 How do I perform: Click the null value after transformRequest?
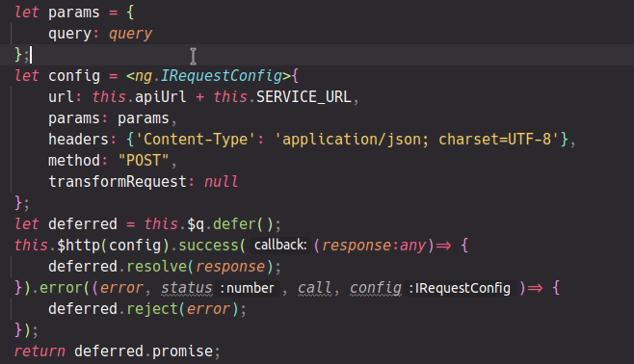221,182
